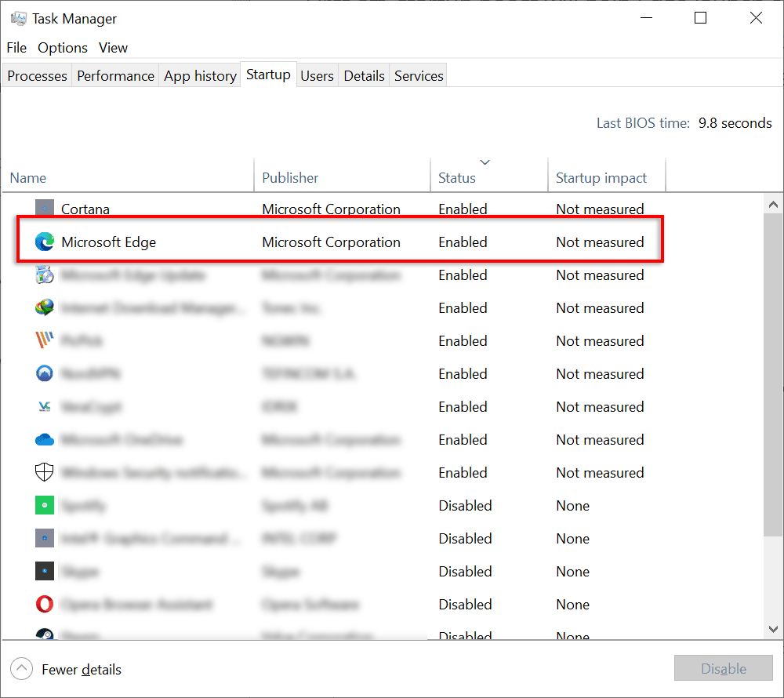Image resolution: width=784 pixels, height=698 pixels.
Task: Click the Internet Download Manager globe icon
Action: click(45, 307)
